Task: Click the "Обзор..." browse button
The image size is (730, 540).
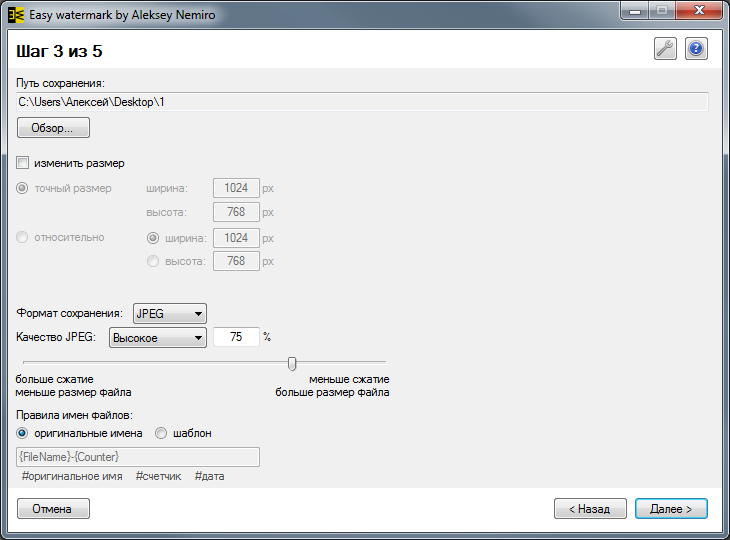Action: point(53,128)
